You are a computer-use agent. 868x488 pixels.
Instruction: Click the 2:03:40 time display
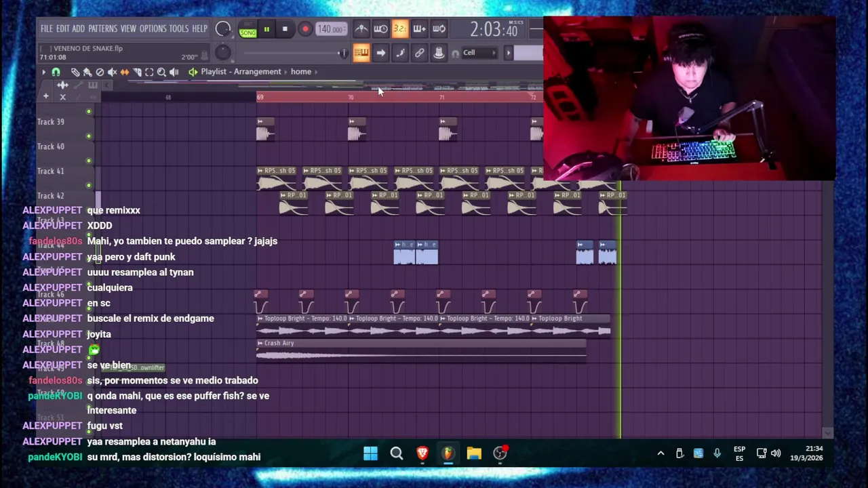pos(494,30)
